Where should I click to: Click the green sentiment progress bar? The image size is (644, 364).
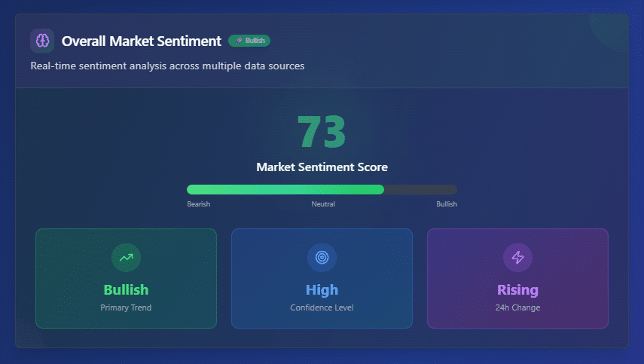pyautogui.click(x=285, y=190)
